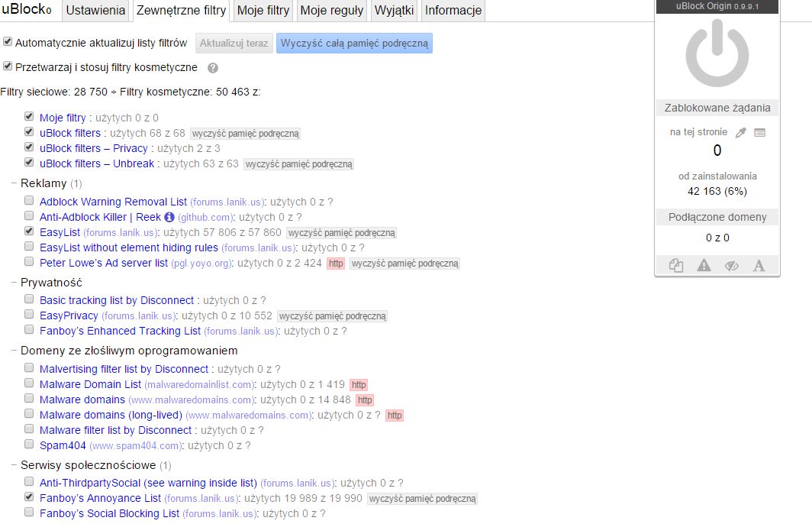
Task: Uncheck the EasyList checkbox
Action: pyautogui.click(x=29, y=231)
